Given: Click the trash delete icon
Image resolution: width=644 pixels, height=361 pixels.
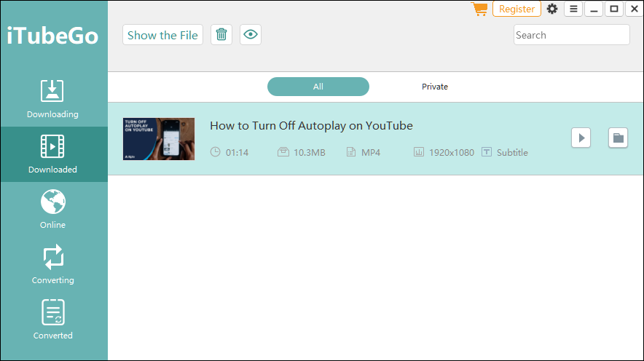Looking at the screenshot, I should (x=221, y=35).
